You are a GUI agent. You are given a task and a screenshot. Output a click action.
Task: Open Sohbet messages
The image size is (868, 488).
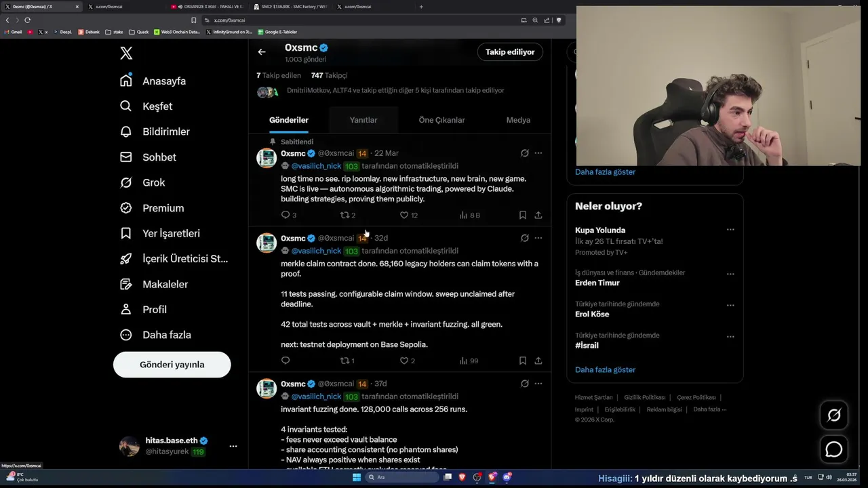[x=148, y=157]
